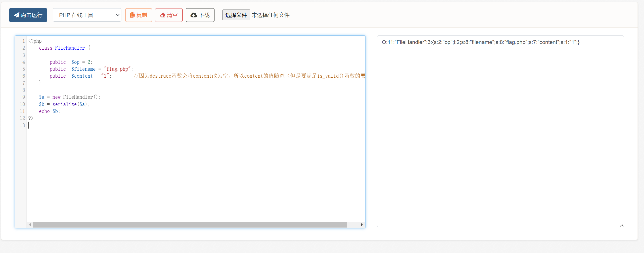Click the copy pages icon in 复制
Image resolution: width=644 pixels, height=253 pixels.
[x=132, y=15]
